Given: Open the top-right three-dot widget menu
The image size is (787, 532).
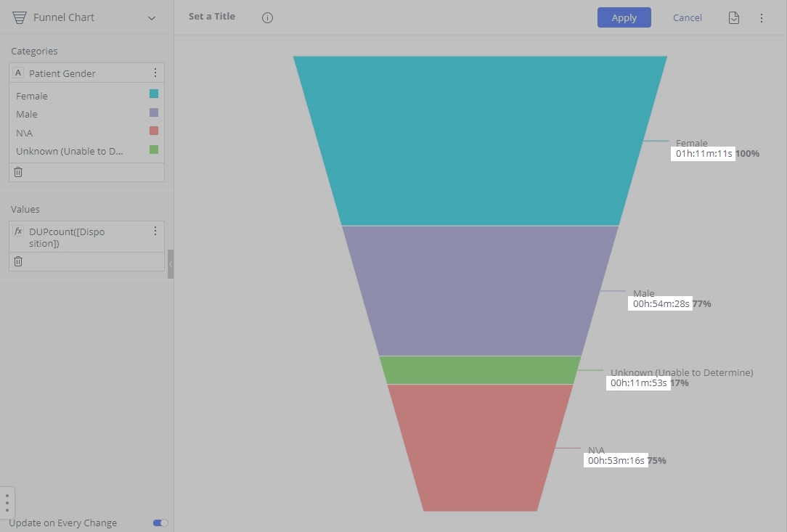Looking at the screenshot, I should click(762, 17).
